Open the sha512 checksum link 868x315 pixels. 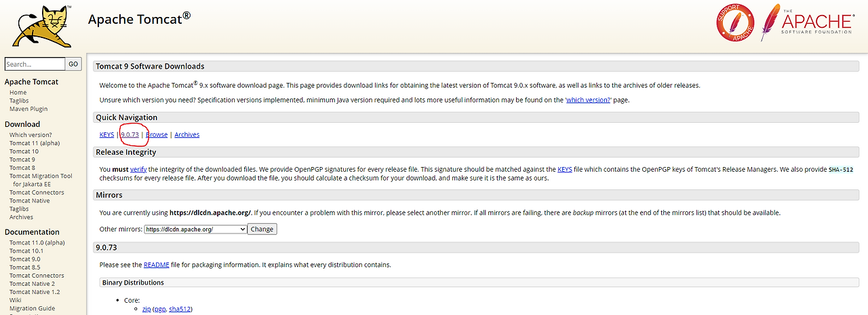point(180,310)
